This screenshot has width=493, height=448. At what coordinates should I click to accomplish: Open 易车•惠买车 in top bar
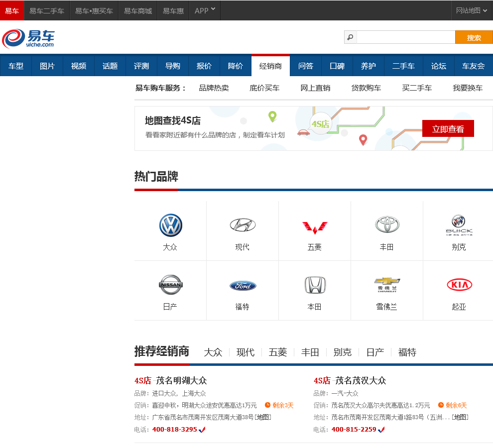click(94, 10)
